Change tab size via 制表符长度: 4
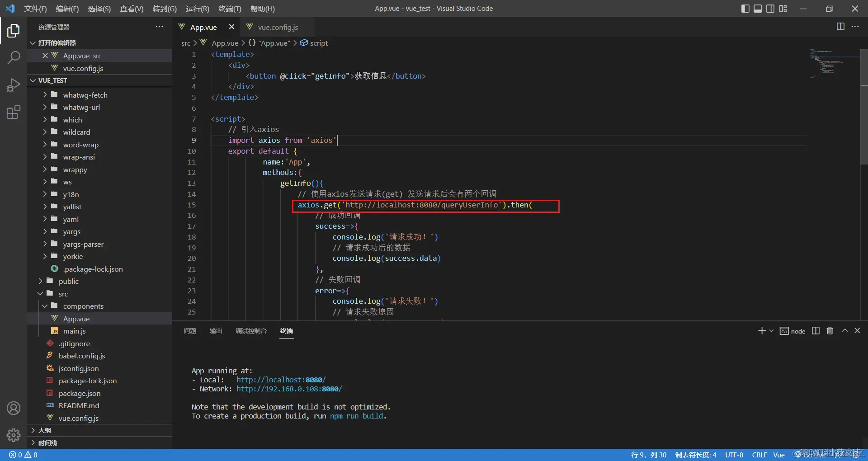This screenshot has width=868, height=461. pyautogui.click(x=696, y=455)
